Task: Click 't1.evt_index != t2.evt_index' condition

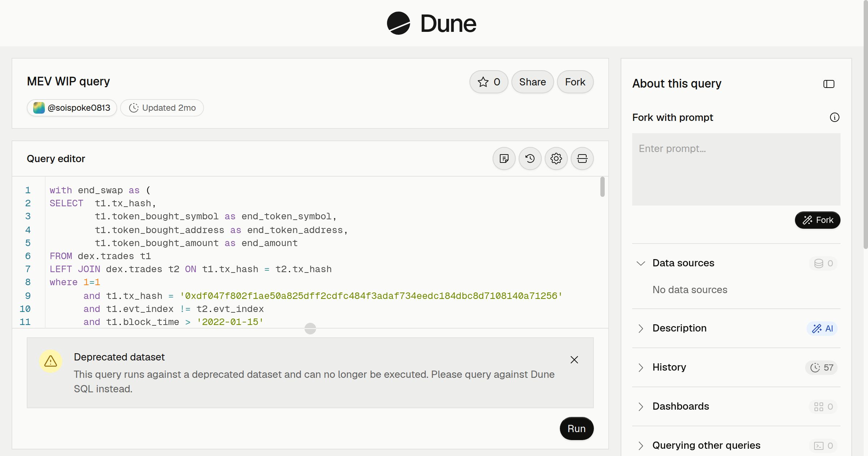Action: click(x=185, y=309)
